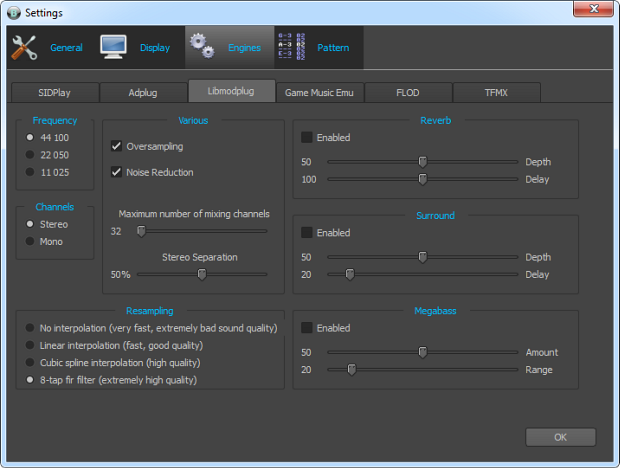Open Display settings monitor icon
The image size is (620, 468).
tap(113, 47)
